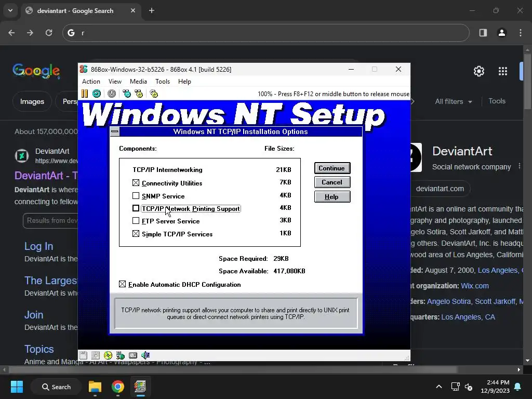Click Los Angeles, CA headquarters link
Viewport: 532px width, 399px height.
[468, 317]
